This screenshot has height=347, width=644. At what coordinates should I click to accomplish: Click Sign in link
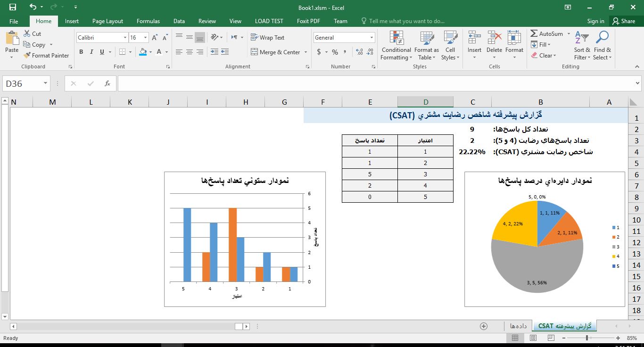pyautogui.click(x=595, y=21)
